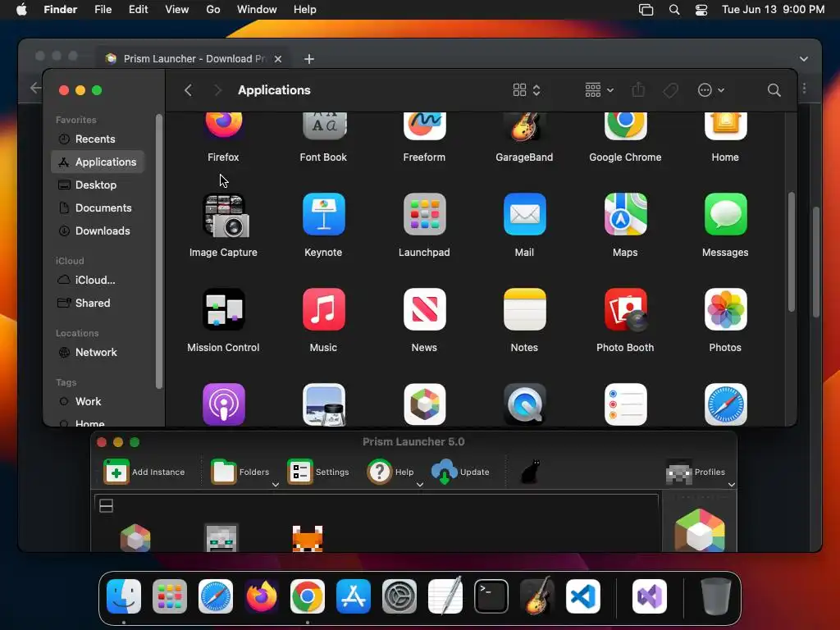The height and width of the screenshot is (630, 840).
Task: Click the Finder back navigation arrow
Action: click(188, 90)
